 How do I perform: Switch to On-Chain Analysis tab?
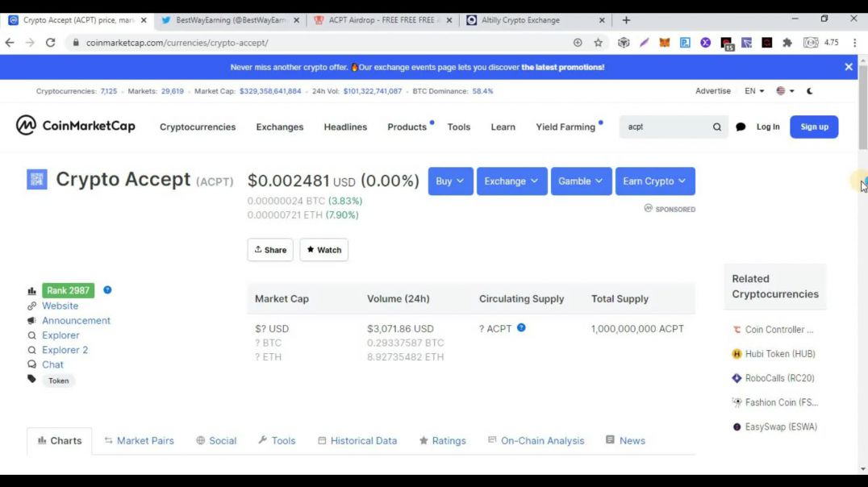pos(536,440)
